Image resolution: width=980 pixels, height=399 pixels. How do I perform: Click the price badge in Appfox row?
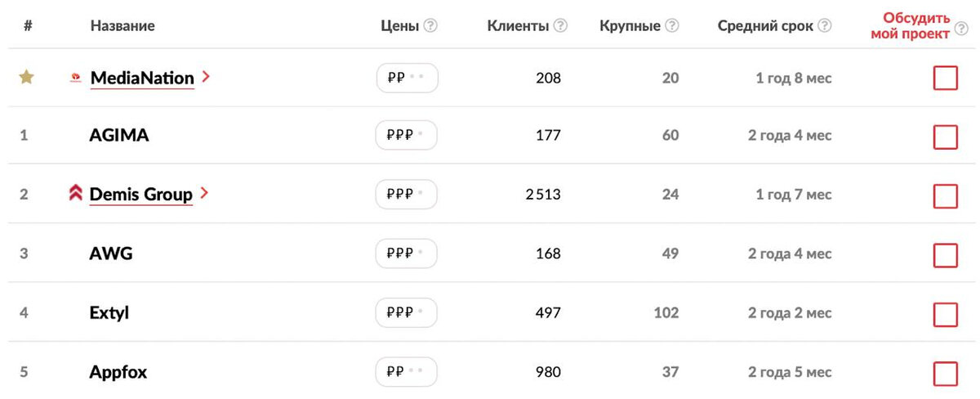tap(406, 371)
